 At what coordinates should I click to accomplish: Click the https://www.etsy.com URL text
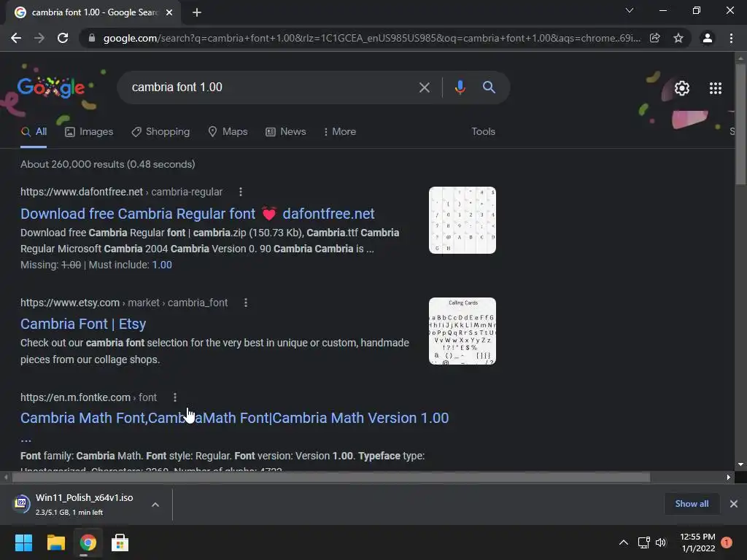point(70,303)
